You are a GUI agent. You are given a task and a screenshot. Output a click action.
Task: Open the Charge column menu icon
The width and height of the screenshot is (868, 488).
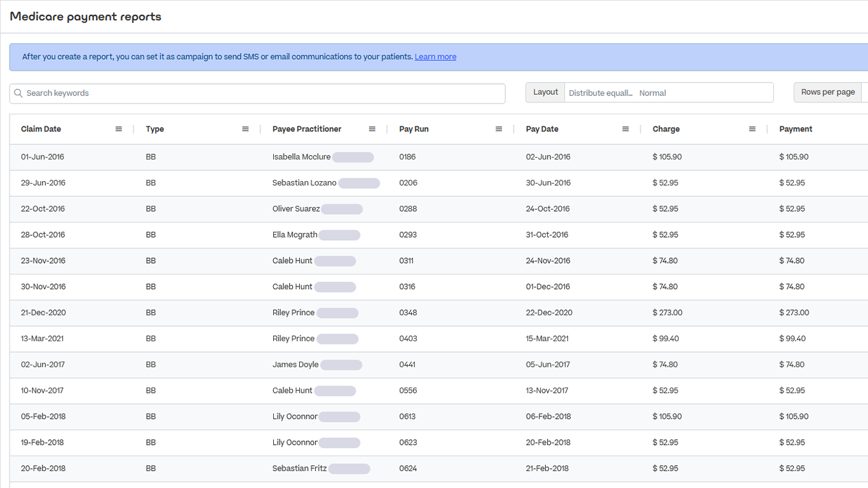tap(752, 129)
